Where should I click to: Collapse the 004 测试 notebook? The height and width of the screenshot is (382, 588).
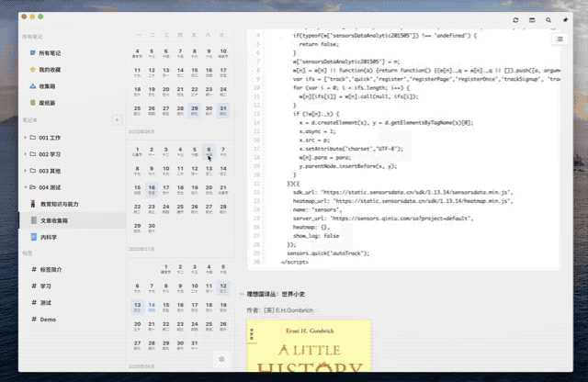coord(25,187)
